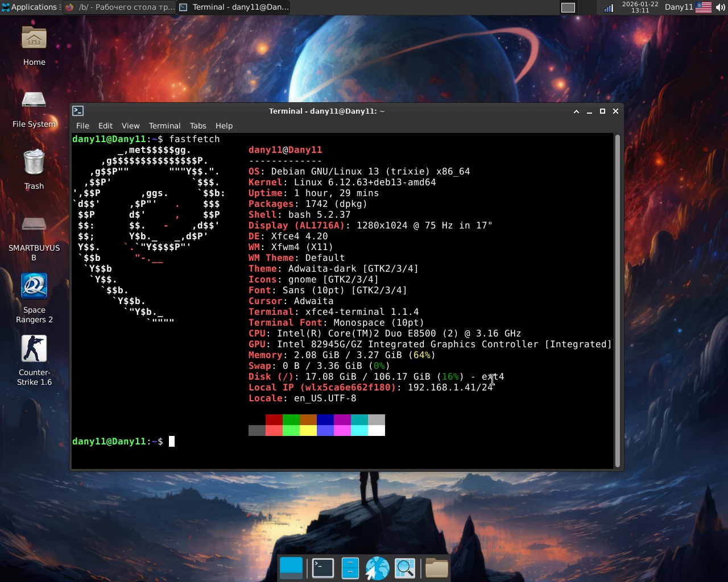Launch the web browser globe icon in dock

pos(377,568)
